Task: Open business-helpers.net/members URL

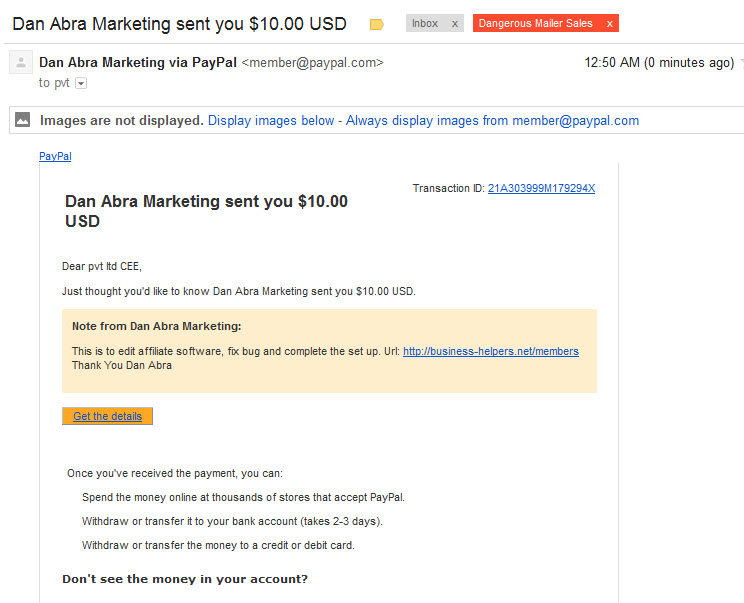Action: pyautogui.click(x=491, y=352)
